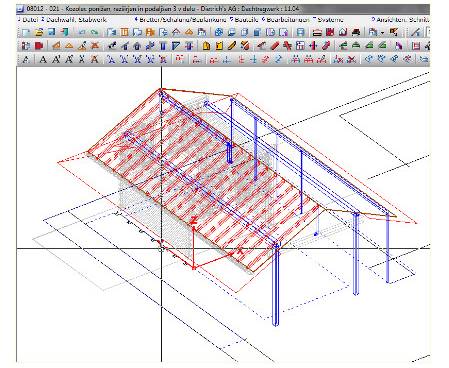Undo the last action with the arrow icon
The width and height of the screenshot is (449, 368).
point(82,32)
